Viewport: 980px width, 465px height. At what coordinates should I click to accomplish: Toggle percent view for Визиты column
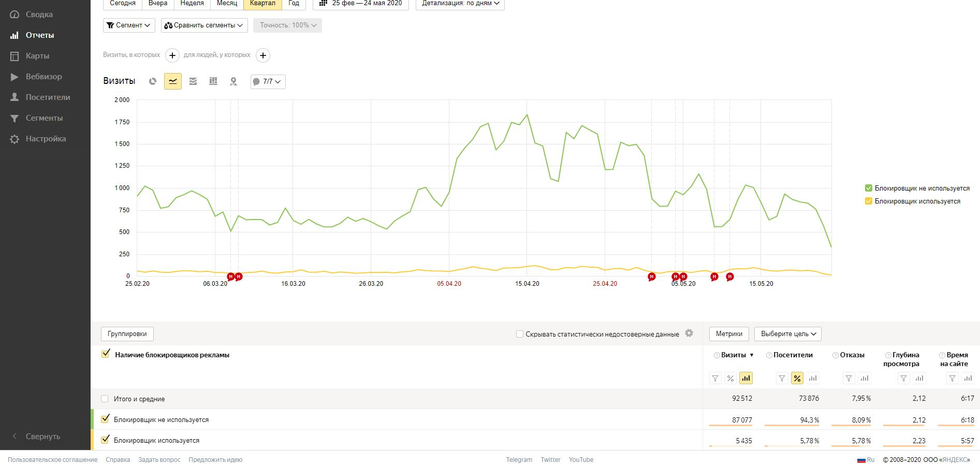[x=730, y=379]
